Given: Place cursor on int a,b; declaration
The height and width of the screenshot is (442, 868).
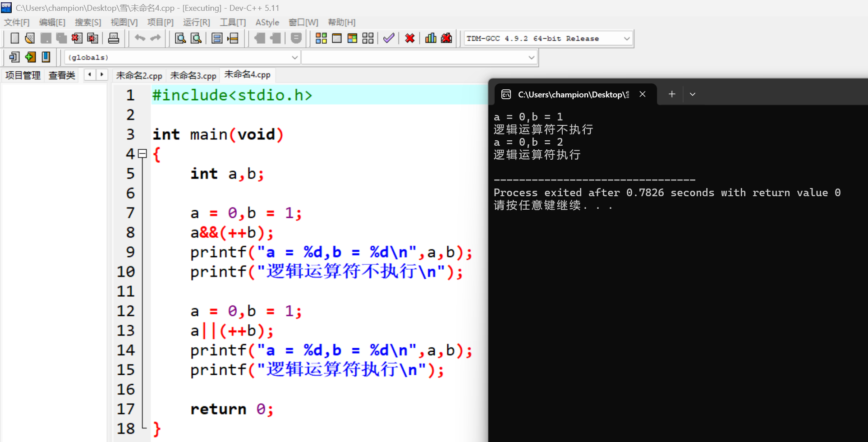Looking at the screenshot, I should click(x=227, y=174).
